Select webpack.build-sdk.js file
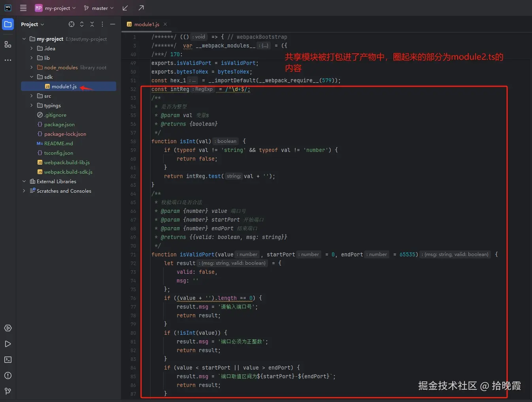532x402 pixels. [68, 172]
